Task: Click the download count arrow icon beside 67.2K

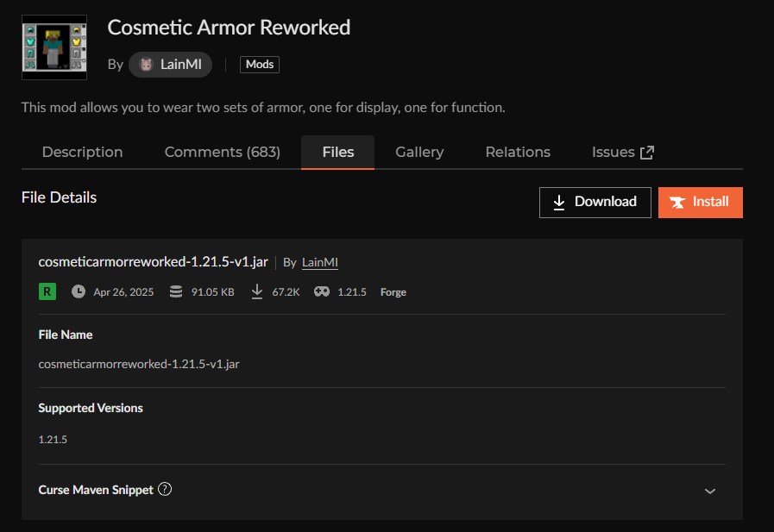Action: 256,291
